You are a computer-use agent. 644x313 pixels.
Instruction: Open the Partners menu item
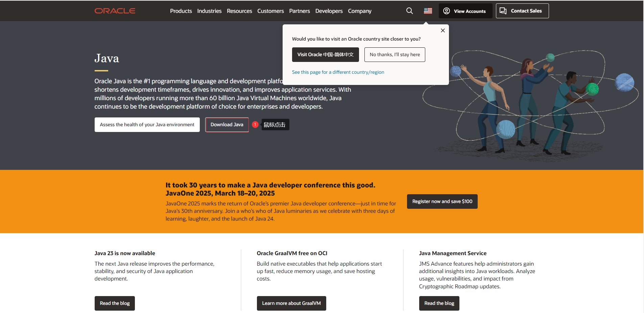[x=299, y=11]
